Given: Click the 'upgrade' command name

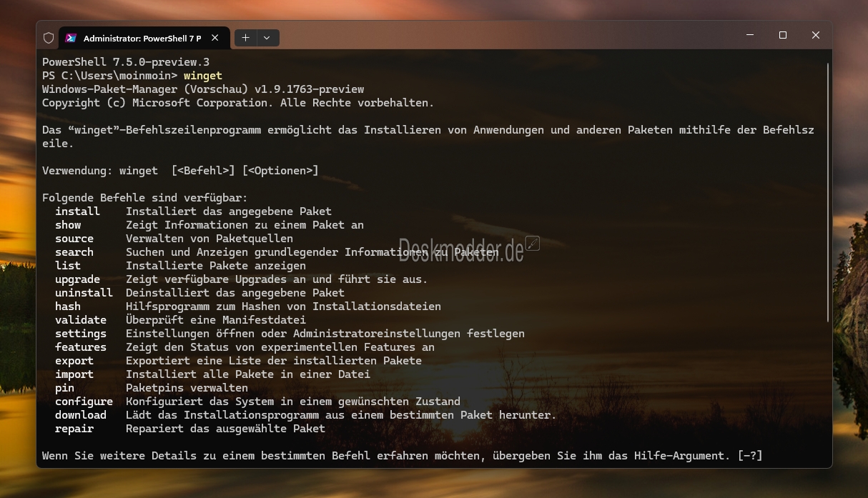Looking at the screenshot, I should coord(77,279).
